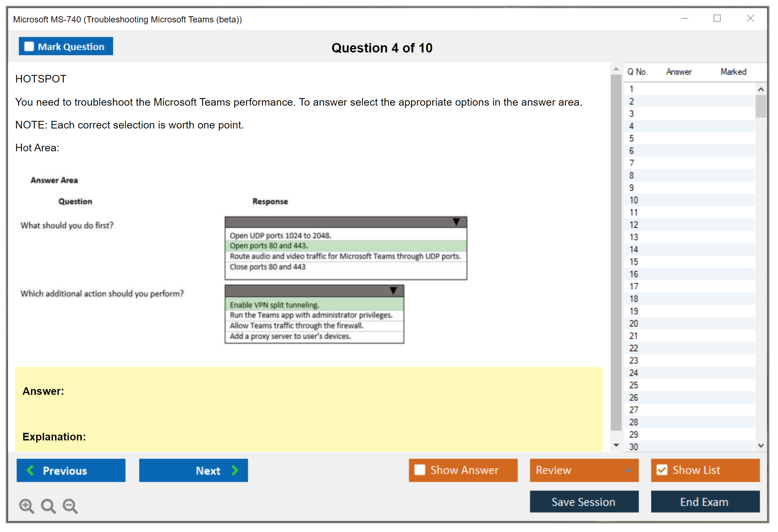Expand the Review dropdown menu

628,470
